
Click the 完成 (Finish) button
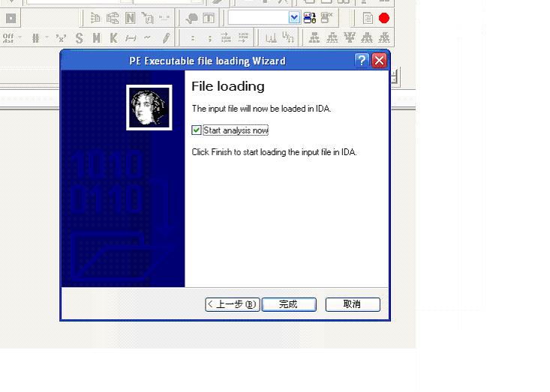click(289, 304)
